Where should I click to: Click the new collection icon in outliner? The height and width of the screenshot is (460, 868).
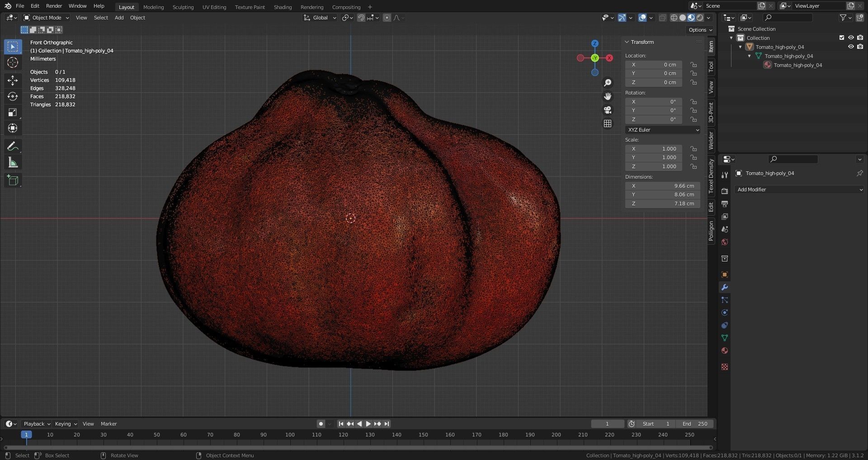[x=859, y=18]
